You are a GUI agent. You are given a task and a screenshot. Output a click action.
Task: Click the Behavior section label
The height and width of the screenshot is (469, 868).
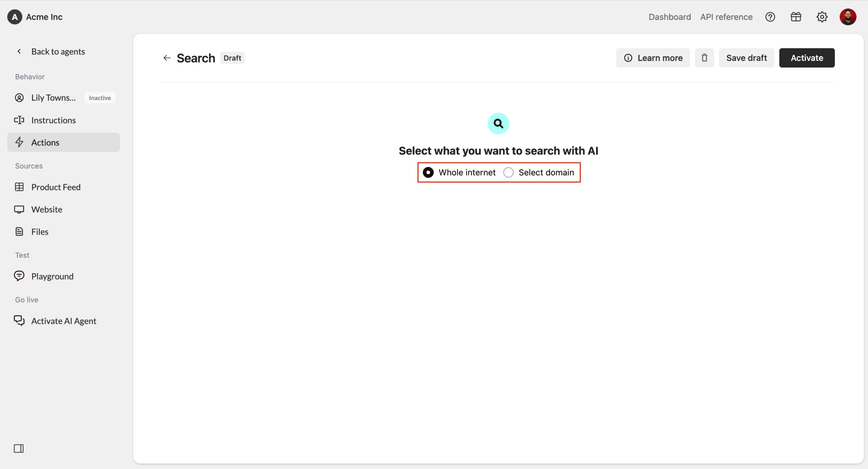click(30, 77)
